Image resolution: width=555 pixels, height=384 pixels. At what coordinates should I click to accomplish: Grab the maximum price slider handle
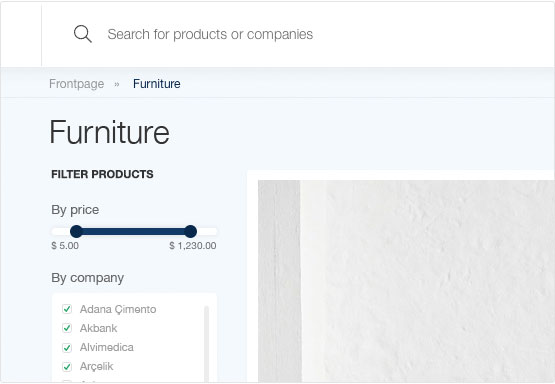[190, 231]
